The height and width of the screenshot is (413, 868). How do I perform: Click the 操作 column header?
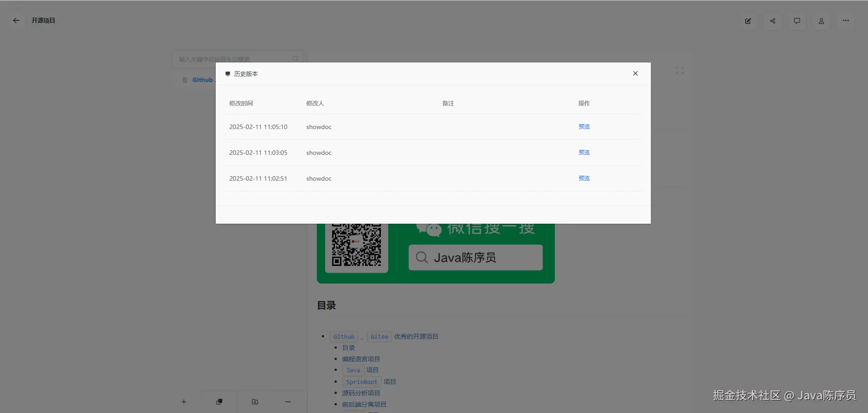click(x=584, y=103)
